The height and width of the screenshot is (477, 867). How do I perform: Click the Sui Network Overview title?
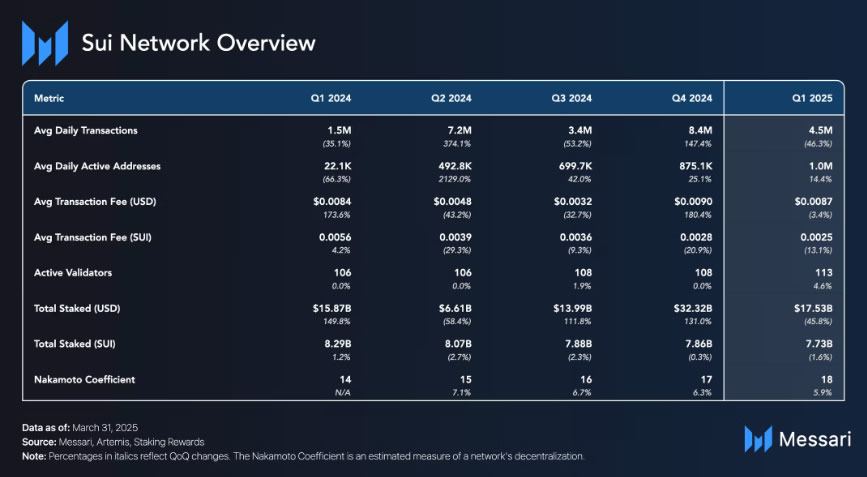[x=198, y=43]
